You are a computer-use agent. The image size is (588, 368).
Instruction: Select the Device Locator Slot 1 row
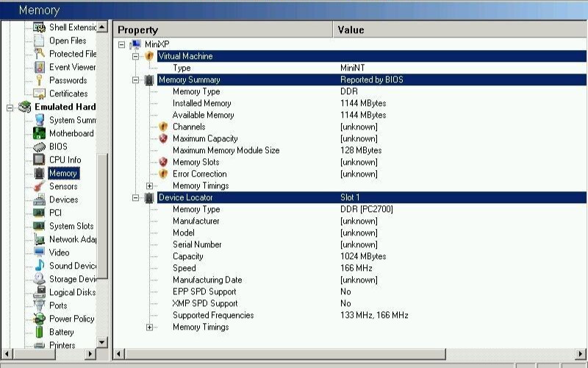point(371,197)
